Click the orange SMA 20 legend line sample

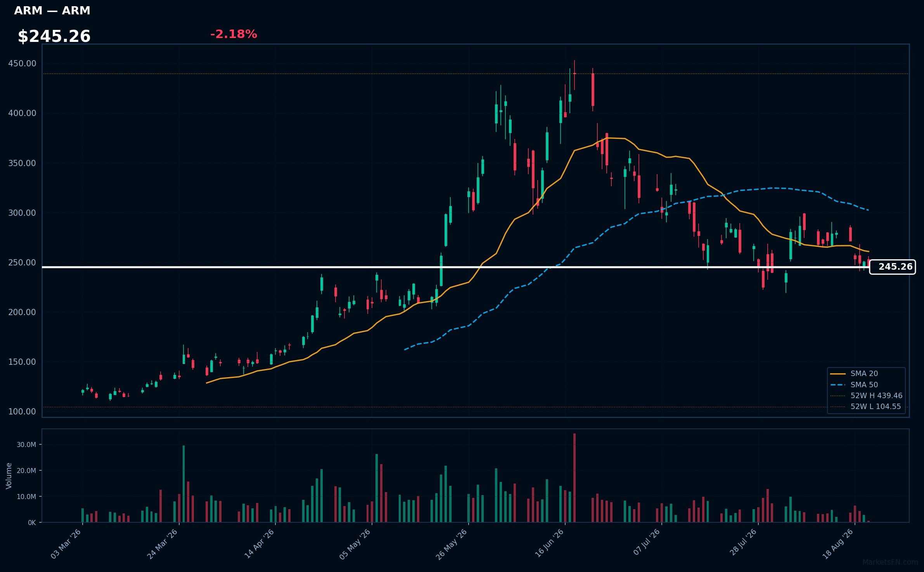pos(838,374)
